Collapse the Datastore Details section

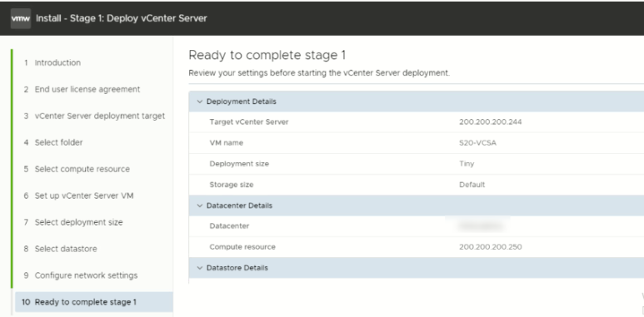click(x=200, y=268)
